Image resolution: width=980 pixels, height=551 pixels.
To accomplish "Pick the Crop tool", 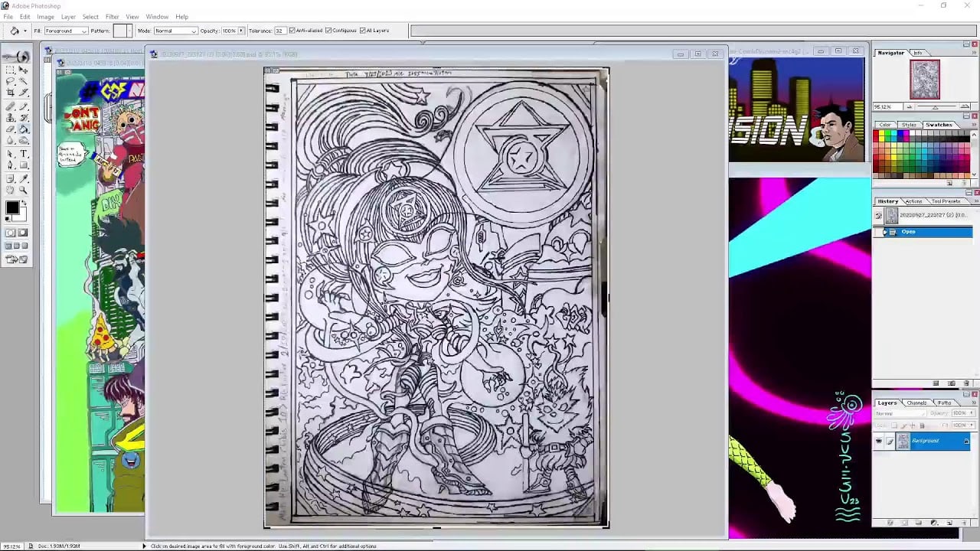I will pyautogui.click(x=11, y=93).
